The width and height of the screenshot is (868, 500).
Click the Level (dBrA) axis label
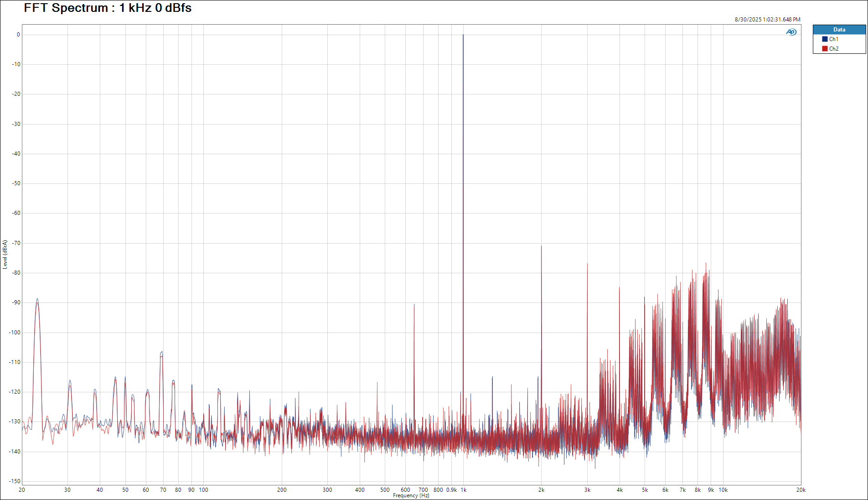pos(5,255)
